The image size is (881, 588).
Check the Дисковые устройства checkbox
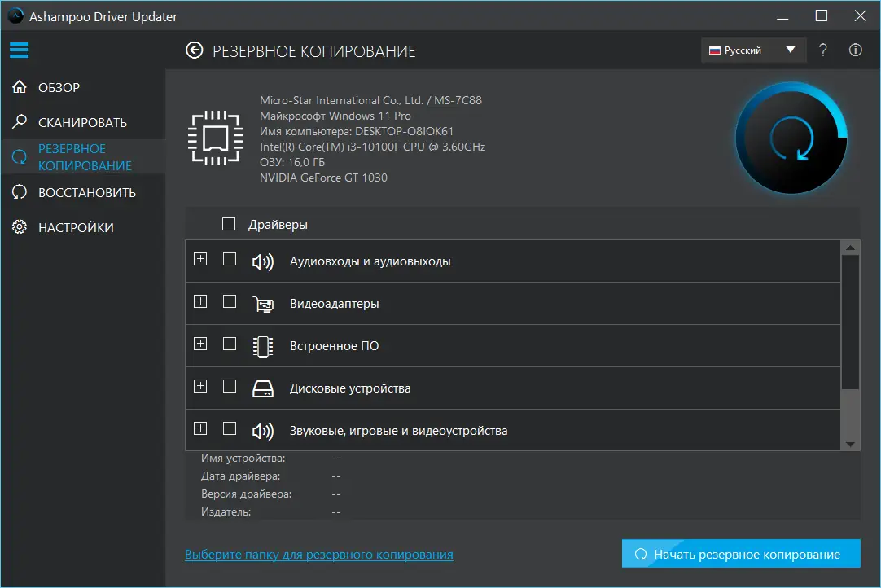click(x=230, y=386)
